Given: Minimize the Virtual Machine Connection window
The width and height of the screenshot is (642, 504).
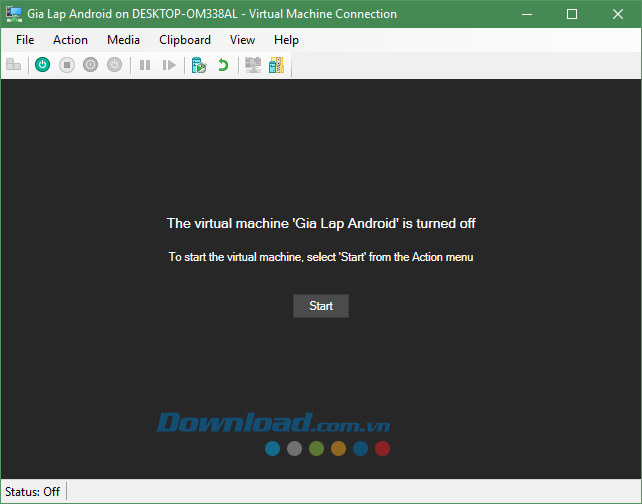Looking at the screenshot, I should click(x=527, y=14).
